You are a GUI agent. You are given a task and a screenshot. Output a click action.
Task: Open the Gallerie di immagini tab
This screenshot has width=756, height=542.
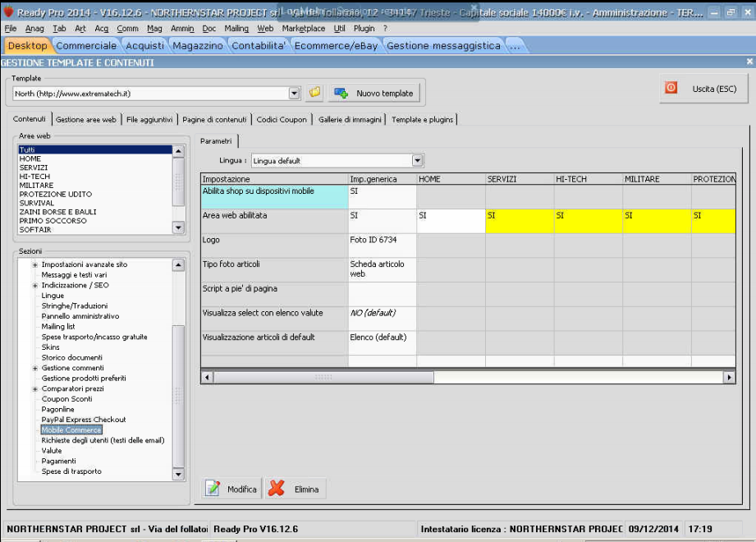click(350, 120)
